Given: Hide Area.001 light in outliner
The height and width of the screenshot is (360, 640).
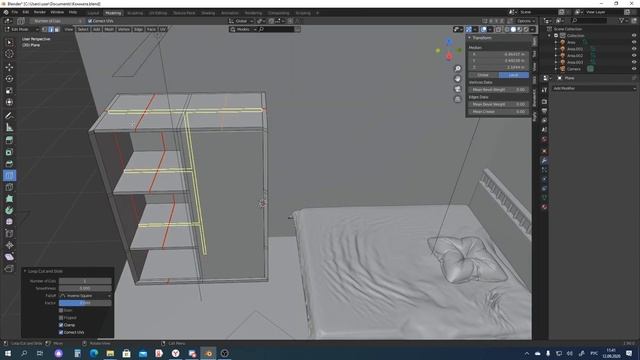Looking at the screenshot, I should 634,49.
